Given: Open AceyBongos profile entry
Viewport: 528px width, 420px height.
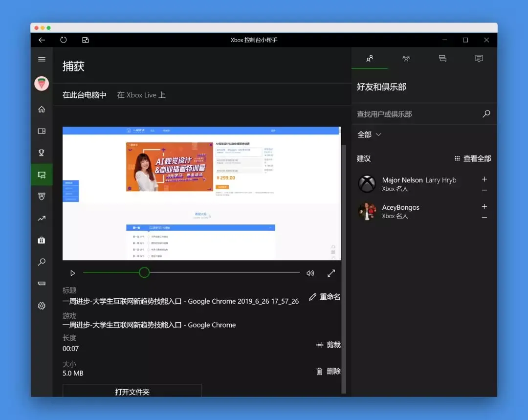Looking at the screenshot, I should pos(417,211).
